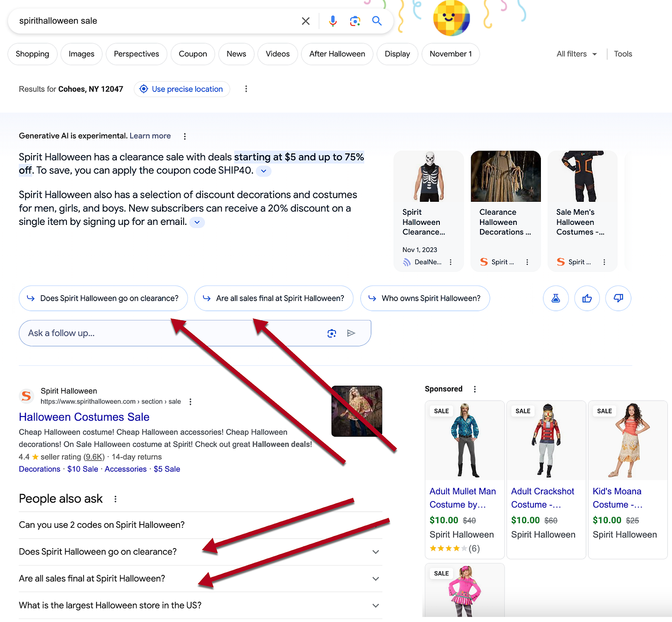The width and height of the screenshot is (672, 622).
Task: Open the All filters dropdown
Action: pyautogui.click(x=576, y=54)
